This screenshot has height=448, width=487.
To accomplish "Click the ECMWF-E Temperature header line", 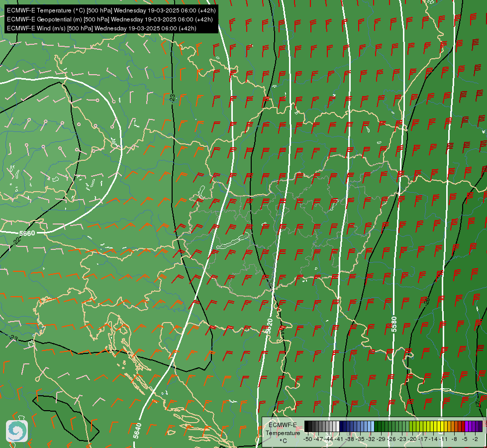I will click(111, 10).
